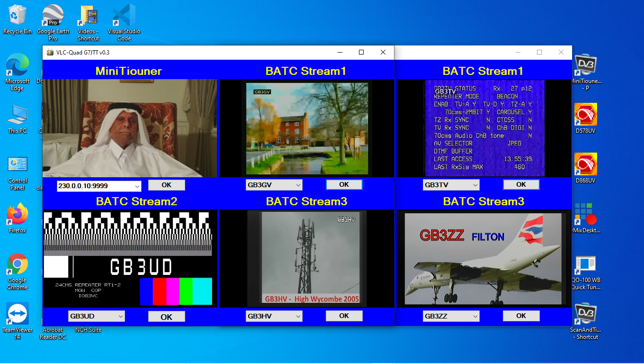Screen dimensions: 644x364
Task: Open the MiniTioune DVB shortcut icon
Action: click(x=586, y=72)
